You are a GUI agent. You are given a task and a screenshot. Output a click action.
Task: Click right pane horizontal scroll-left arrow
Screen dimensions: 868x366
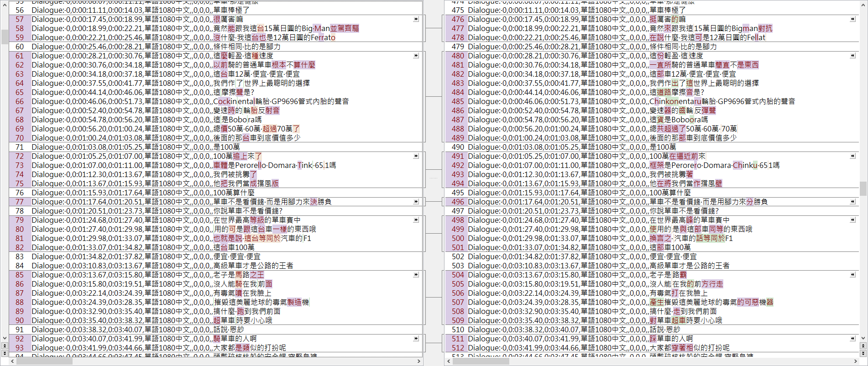click(x=449, y=361)
